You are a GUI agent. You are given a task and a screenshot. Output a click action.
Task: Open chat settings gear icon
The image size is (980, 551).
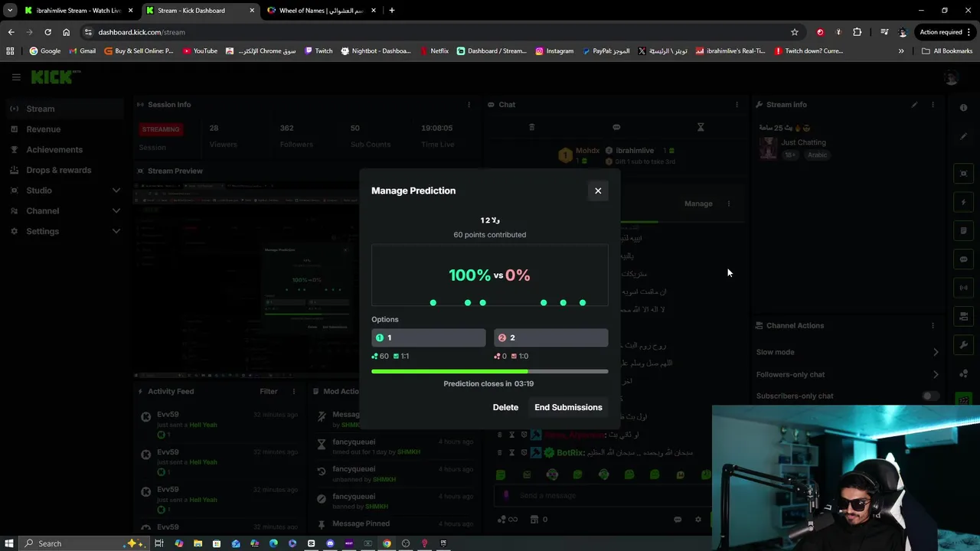pos(697,520)
